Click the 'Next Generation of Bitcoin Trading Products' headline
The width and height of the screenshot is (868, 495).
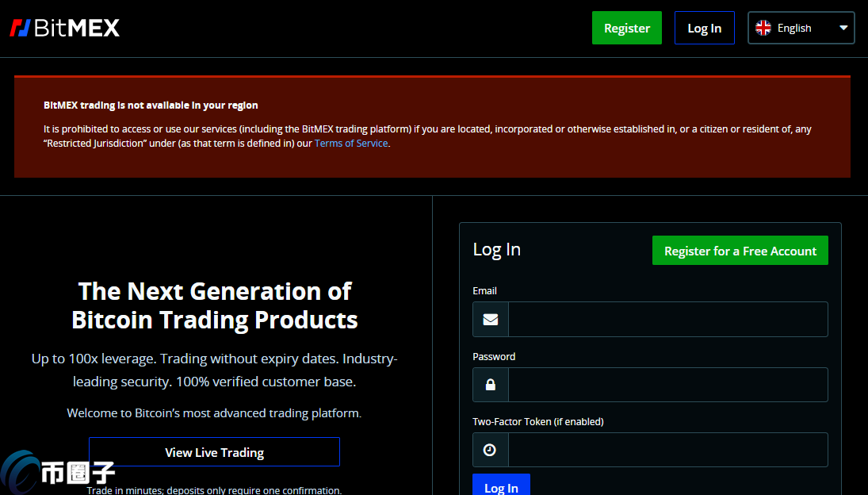coord(215,305)
